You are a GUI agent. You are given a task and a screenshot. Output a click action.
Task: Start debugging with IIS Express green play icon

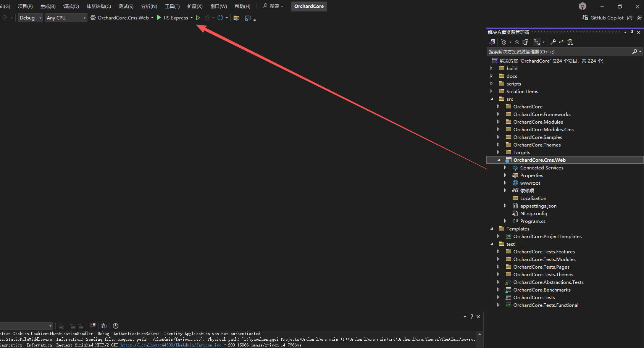tap(159, 18)
